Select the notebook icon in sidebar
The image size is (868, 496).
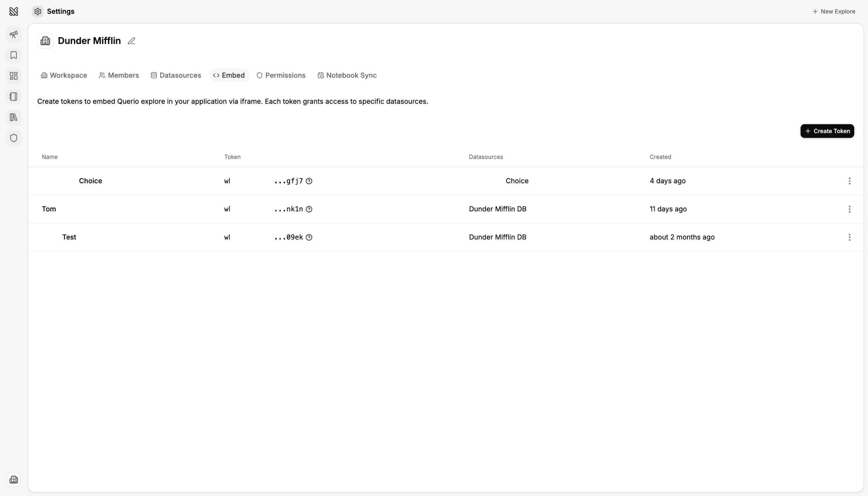pos(13,97)
